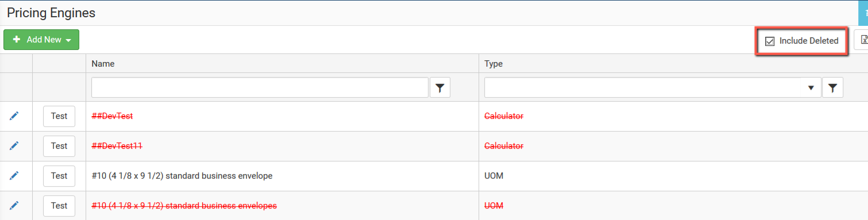
Task: Click Test button for ##DevTest11
Action: click(59, 146)
